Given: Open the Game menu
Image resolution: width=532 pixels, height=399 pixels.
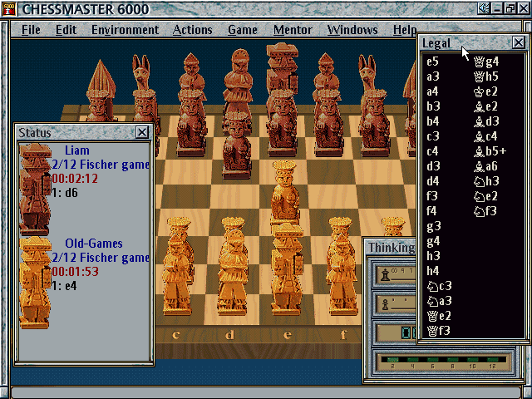Looking at the screenshot, I should [x=242, y=30].
